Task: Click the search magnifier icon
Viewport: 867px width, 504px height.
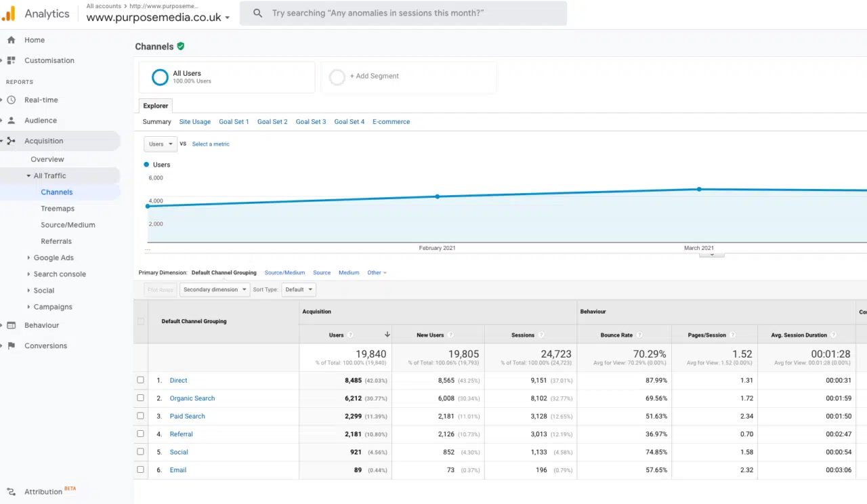Action: (x=257, y=14)
